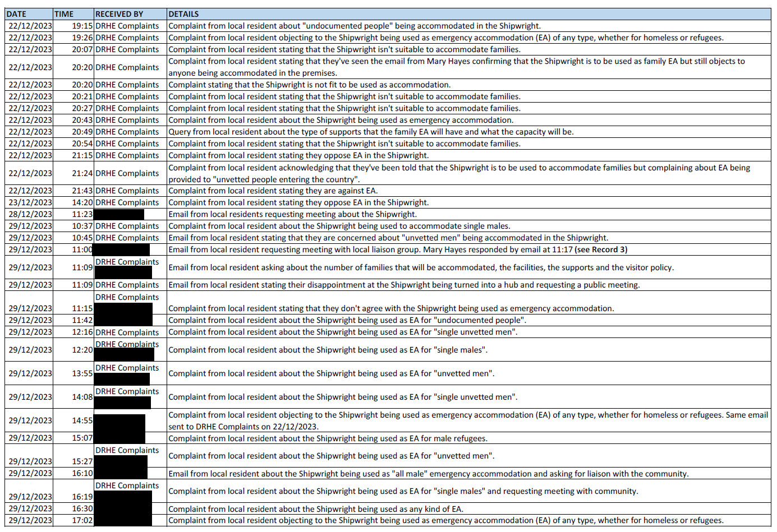Select the "not fit to be used as accommodation" detail

[x=469, y=85]
